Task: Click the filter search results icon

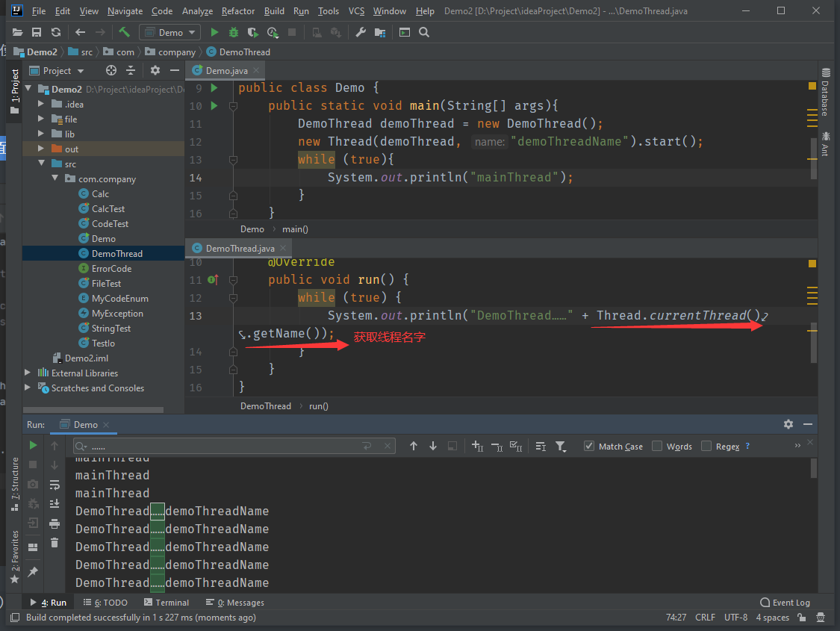Action: tap(561, 446)
